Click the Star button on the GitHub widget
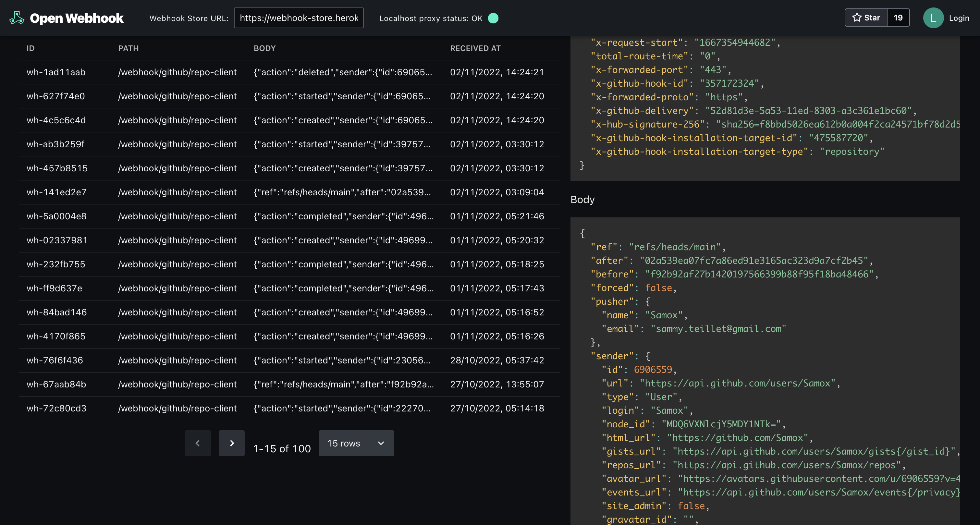The image size is (980, 525). tap(866, 18)
